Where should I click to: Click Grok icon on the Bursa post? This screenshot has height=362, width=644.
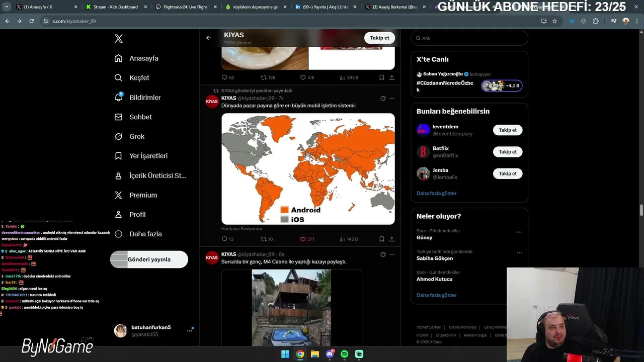(x=383, y=254)
